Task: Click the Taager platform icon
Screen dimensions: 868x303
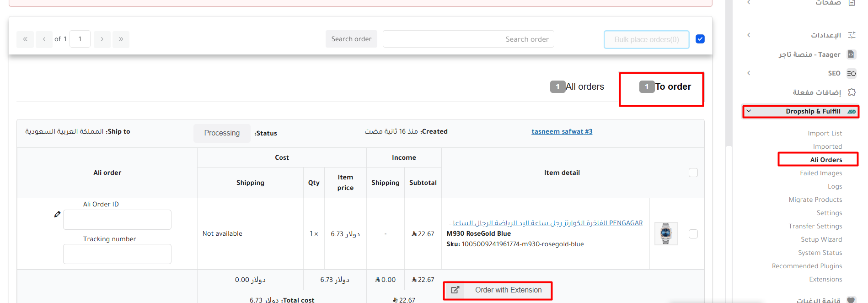Action: point(851,54)
